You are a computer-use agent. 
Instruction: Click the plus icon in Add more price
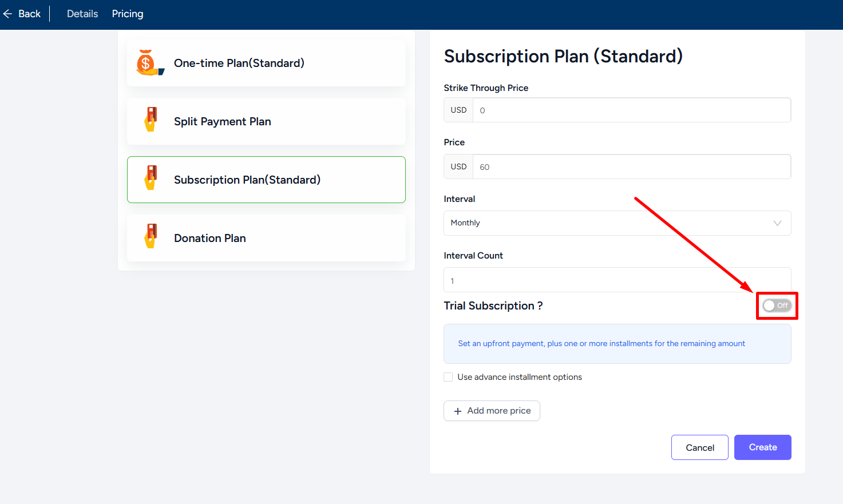(x=458, y=411)
